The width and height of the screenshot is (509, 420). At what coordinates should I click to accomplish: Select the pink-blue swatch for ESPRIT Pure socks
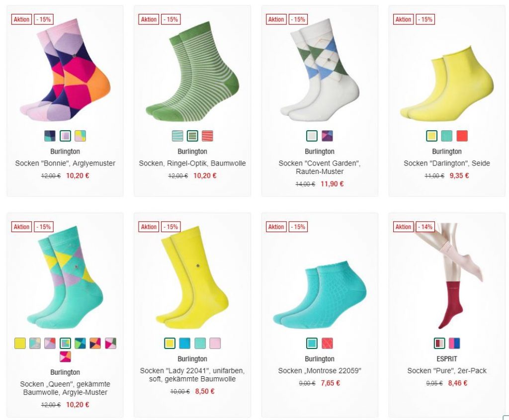pyautogui.click(x=454, y=343)
